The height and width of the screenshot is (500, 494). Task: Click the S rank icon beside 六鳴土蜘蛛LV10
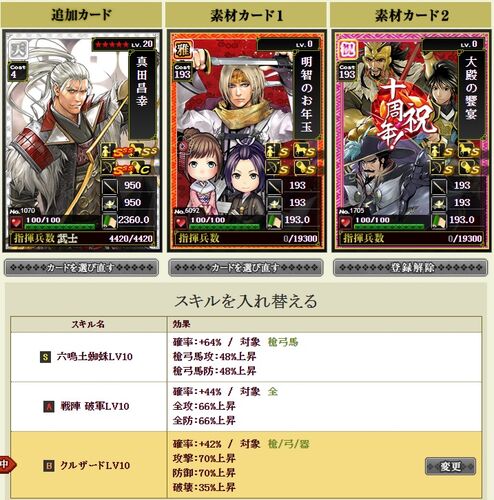45,357
